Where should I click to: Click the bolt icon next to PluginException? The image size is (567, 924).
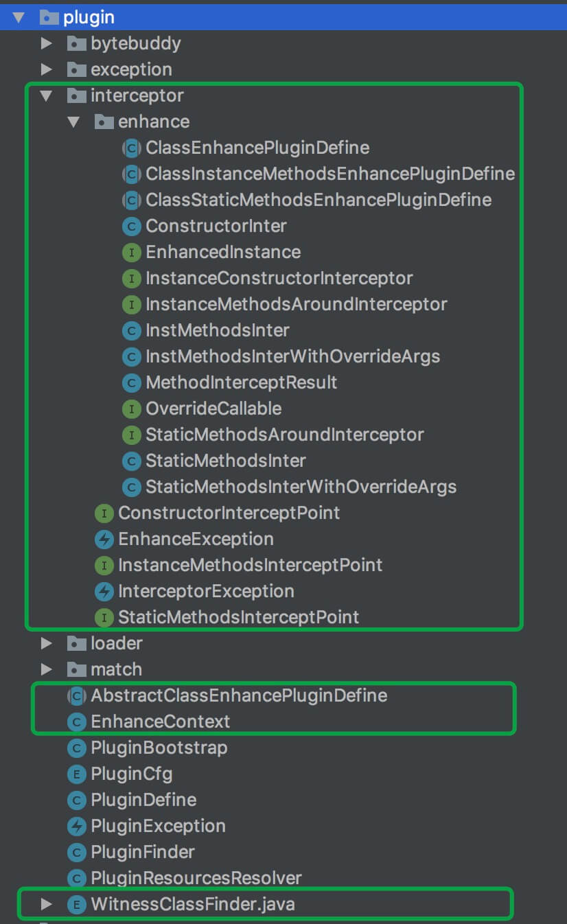[76, 826]
